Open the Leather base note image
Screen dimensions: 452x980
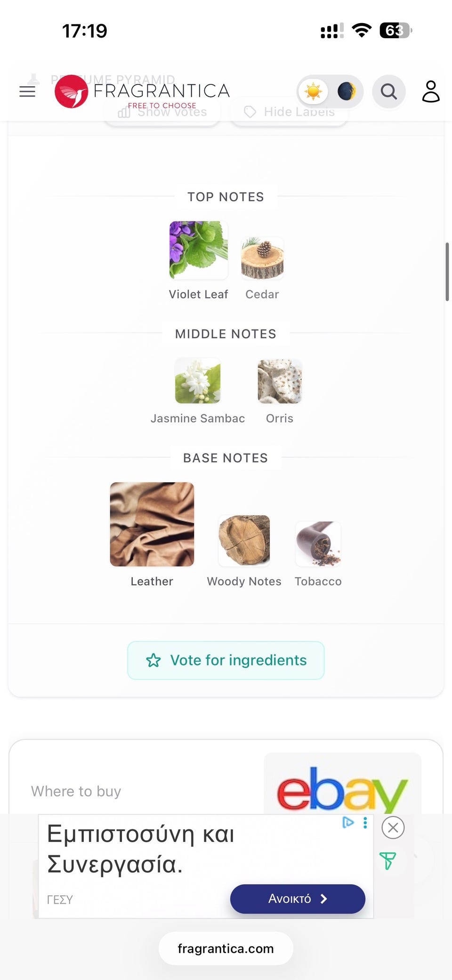coord(152,524)
